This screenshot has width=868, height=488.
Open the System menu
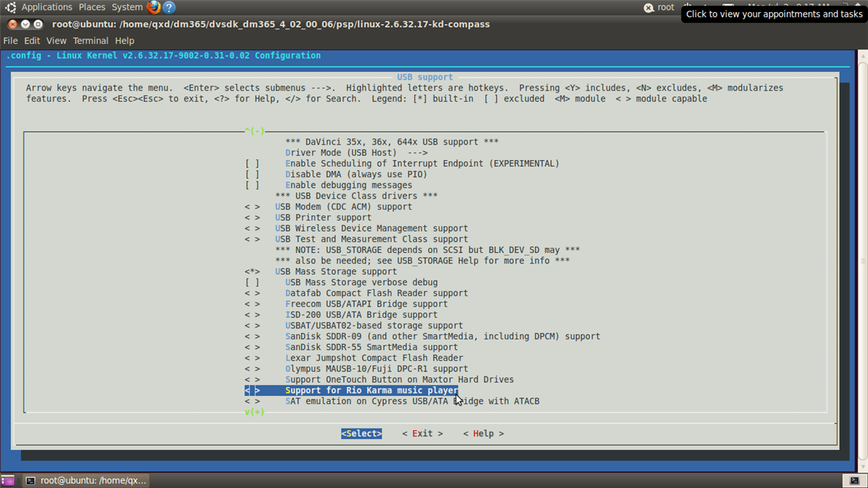pyautogui.click(x=127, y=7)
